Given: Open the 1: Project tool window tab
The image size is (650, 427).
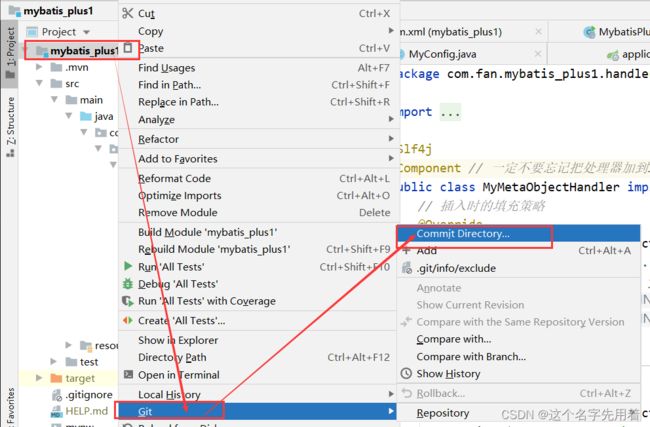Looking at the screenshot, I should pos(10,53).
